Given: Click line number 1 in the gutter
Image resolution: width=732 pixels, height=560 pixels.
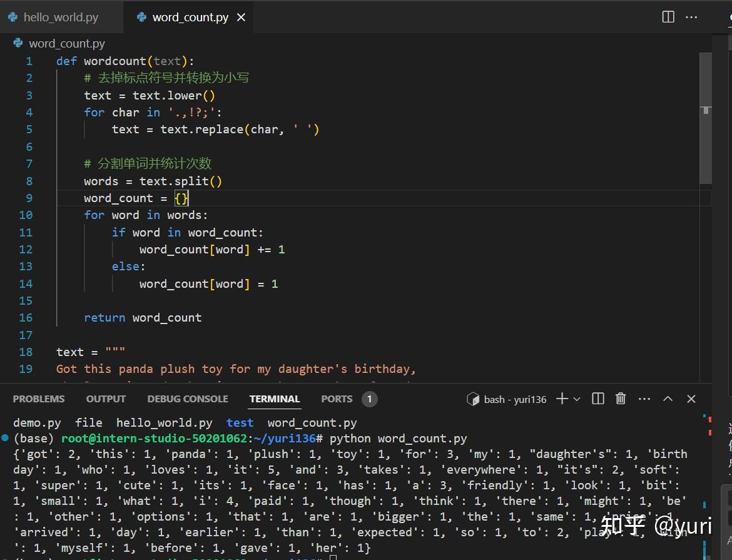Looking at the screenshot, I should pos(29,61).
